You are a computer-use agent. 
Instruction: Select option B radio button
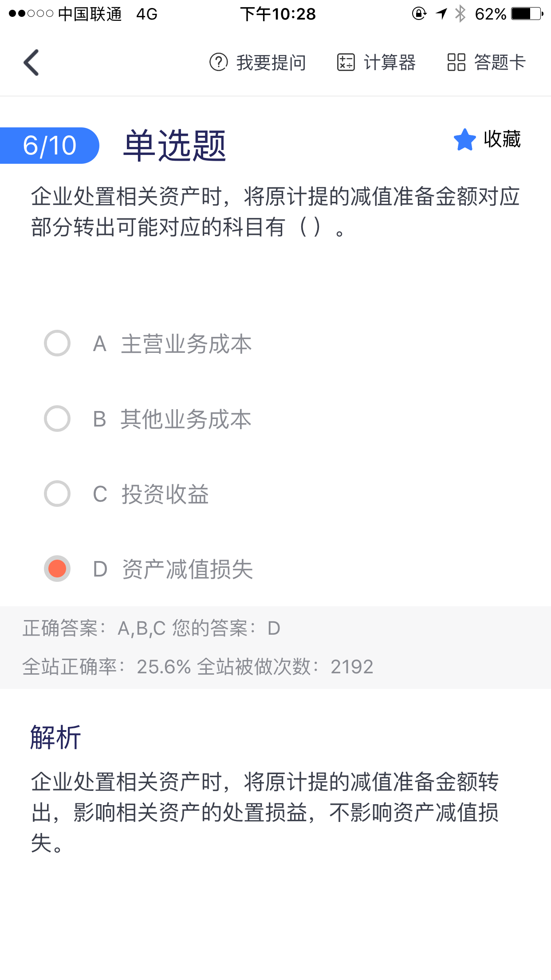[x=57, y=419]
